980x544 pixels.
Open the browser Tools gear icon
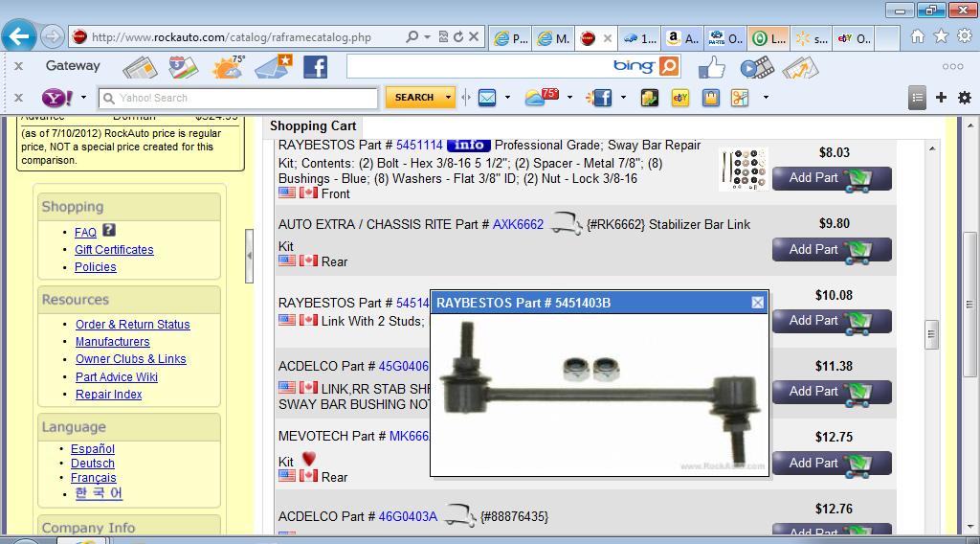click(965, 36)
